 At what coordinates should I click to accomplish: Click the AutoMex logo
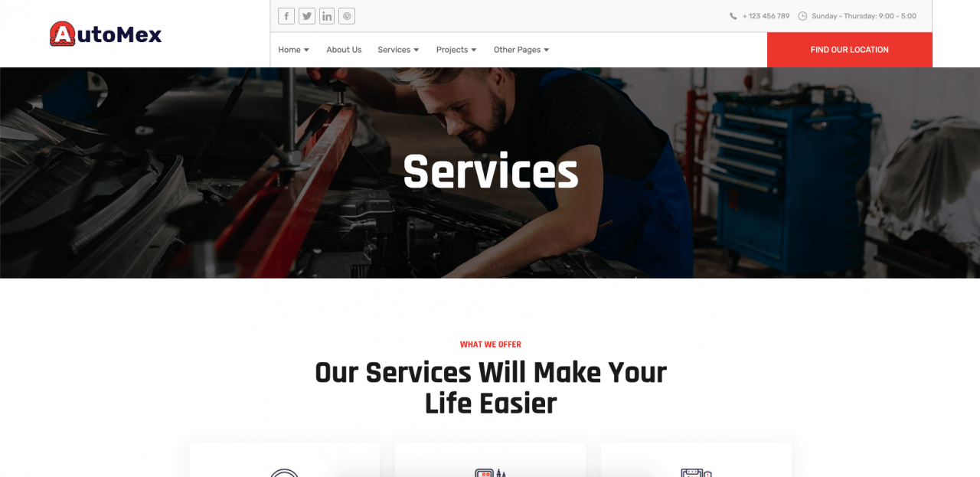pos(106,34)
